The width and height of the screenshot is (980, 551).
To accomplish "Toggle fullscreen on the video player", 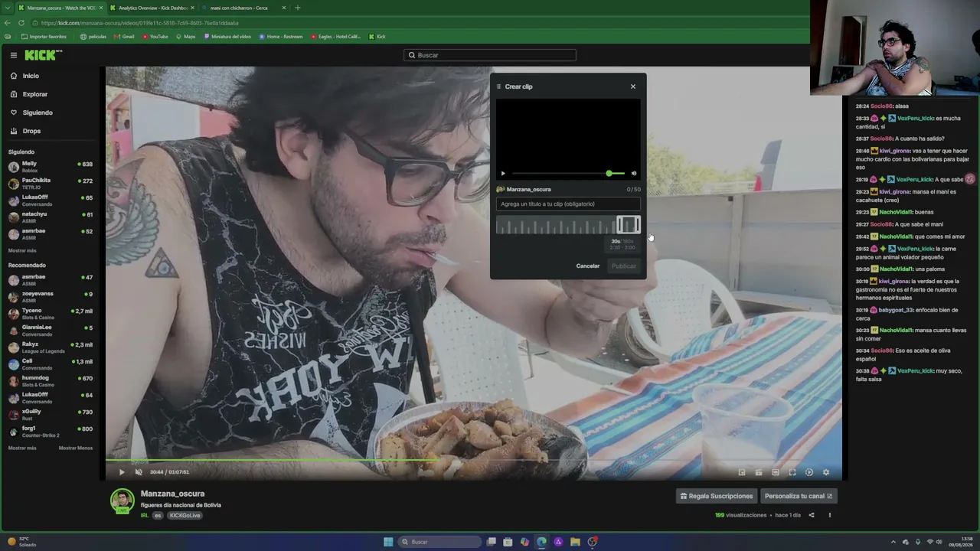I will click(792, 472).
